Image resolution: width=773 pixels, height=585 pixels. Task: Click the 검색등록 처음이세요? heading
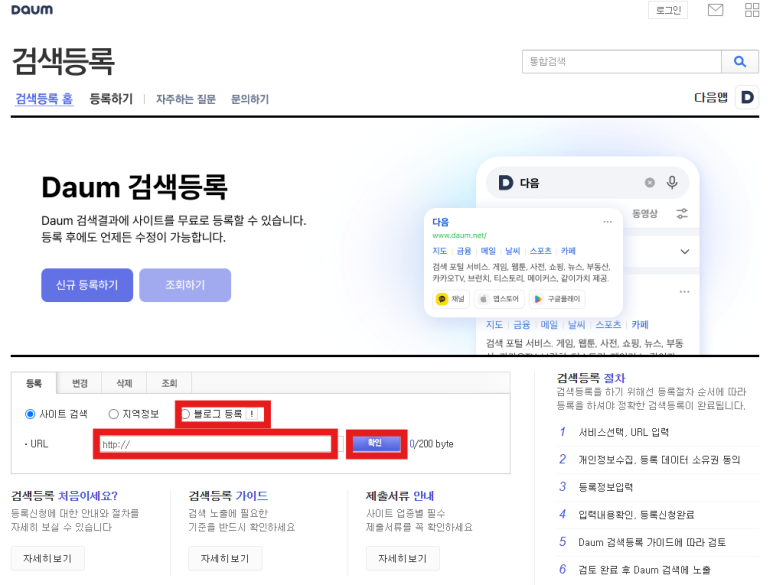point(64,496)
